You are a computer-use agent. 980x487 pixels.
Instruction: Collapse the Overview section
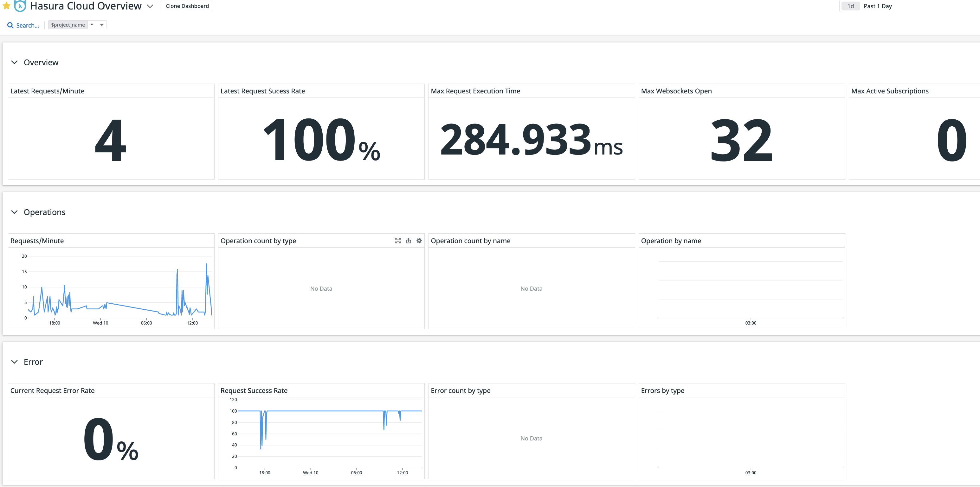[x=15, y=62]
